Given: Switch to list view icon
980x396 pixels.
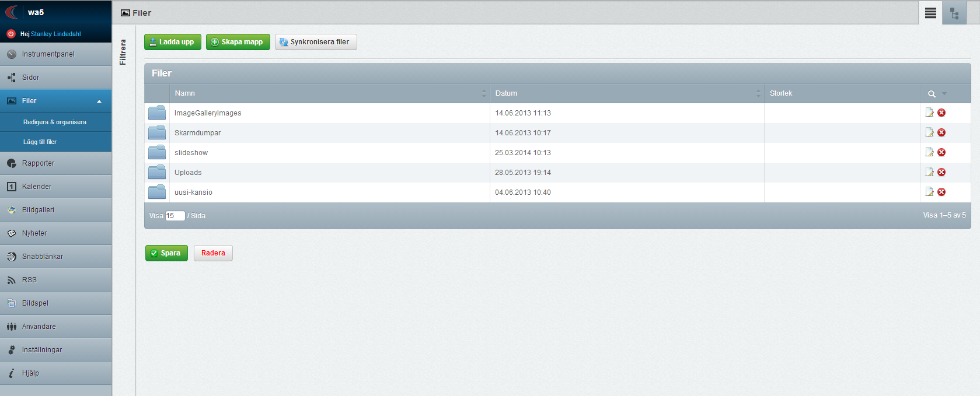Looking at the screenshot, I should tap(930, 13).
